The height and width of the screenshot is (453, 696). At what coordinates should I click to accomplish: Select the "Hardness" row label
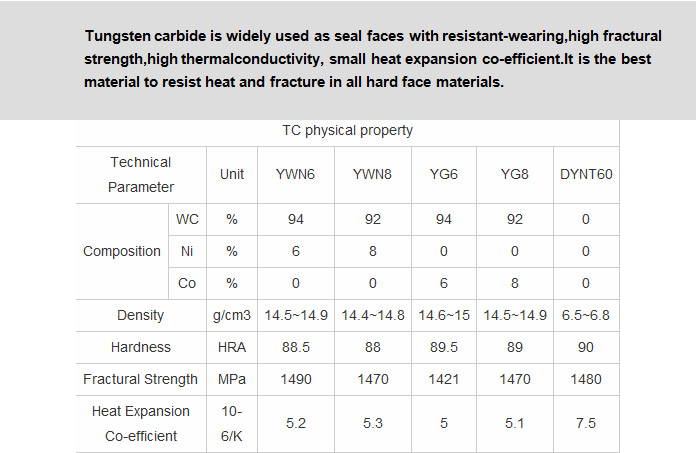coord(141,347)
